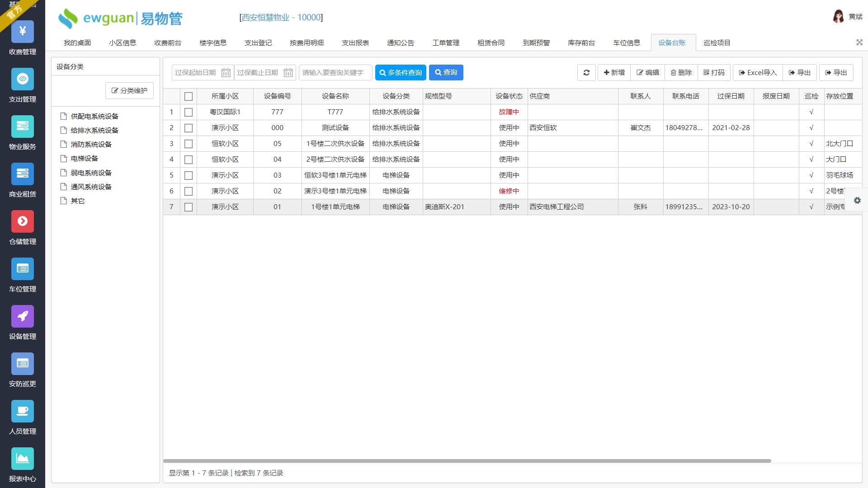Tick the checkbox for row 1 粤汉国际1
Image resolution: width=868 pixels, height=488 pixels.
pyautogui.click(x=189, y=112)
